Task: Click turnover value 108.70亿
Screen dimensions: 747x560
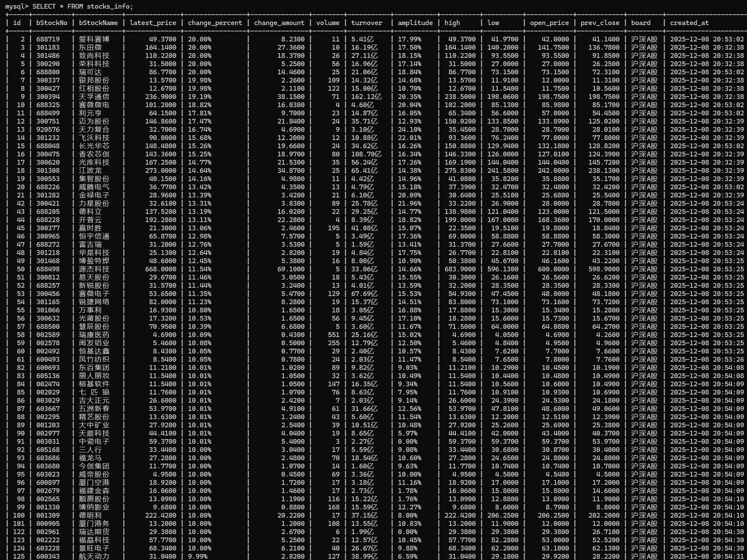Action: (366, 154)
